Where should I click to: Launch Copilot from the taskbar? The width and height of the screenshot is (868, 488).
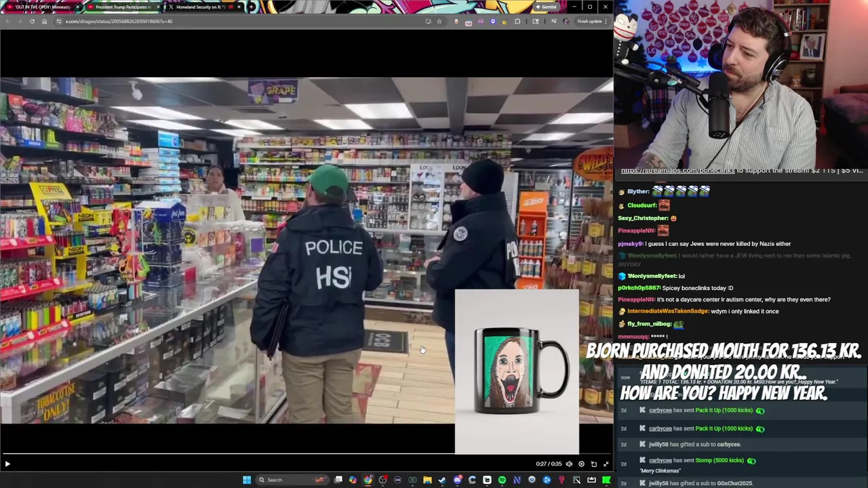click(353, 480)
